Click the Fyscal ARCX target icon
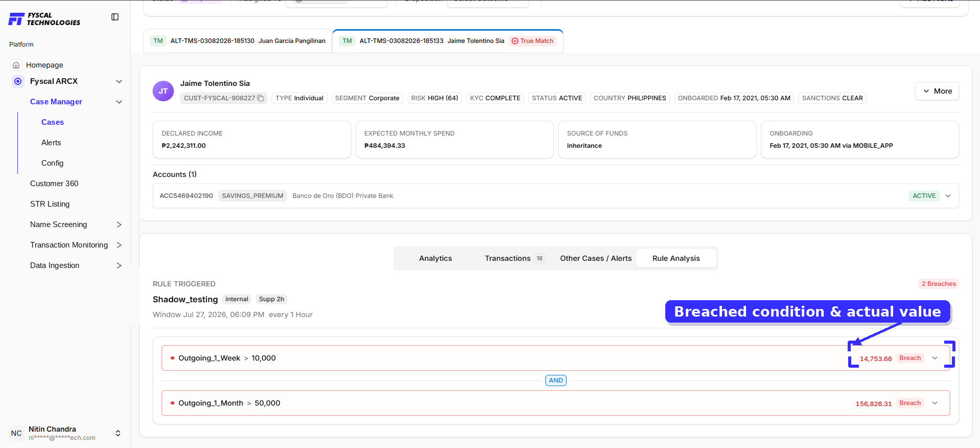Viewport: 980px width, 448px height. tap(18, 81)
